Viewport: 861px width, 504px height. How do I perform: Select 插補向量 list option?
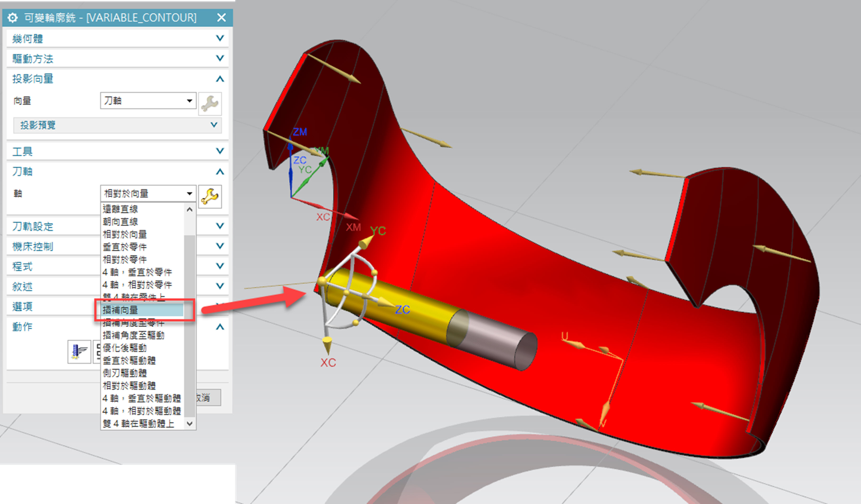tap(143, 310)
